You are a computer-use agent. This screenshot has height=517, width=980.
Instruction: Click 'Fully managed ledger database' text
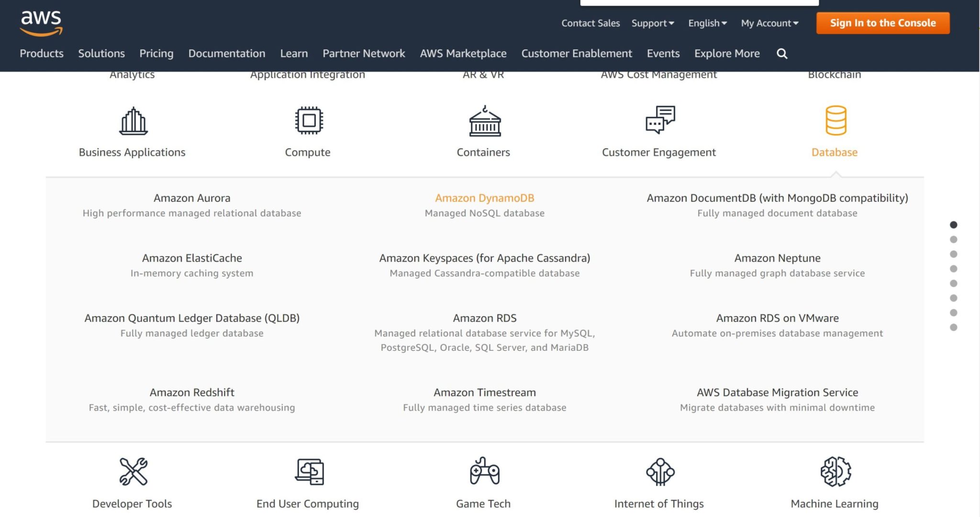[192, 333]
